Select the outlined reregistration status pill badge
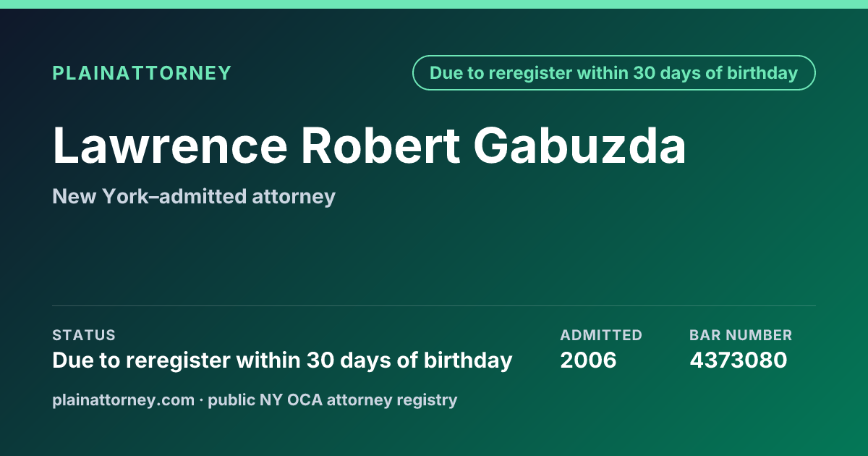Image resolution: width=868 pixels, height=456 pixels. [614, 73]
